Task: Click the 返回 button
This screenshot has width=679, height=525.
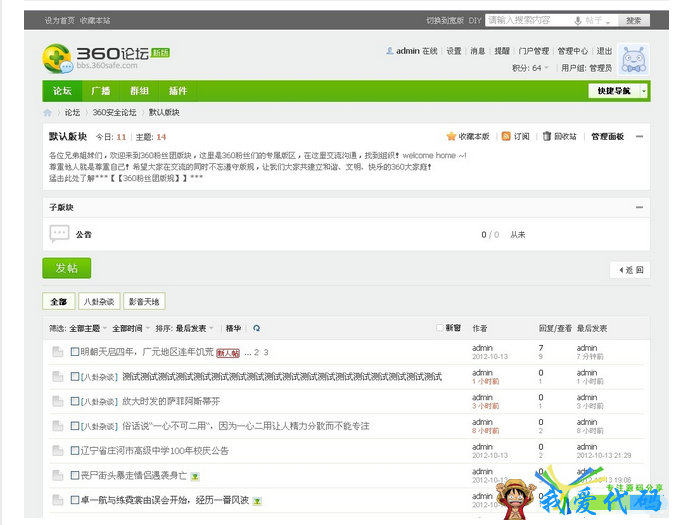Action: click(x=630, y=270)
